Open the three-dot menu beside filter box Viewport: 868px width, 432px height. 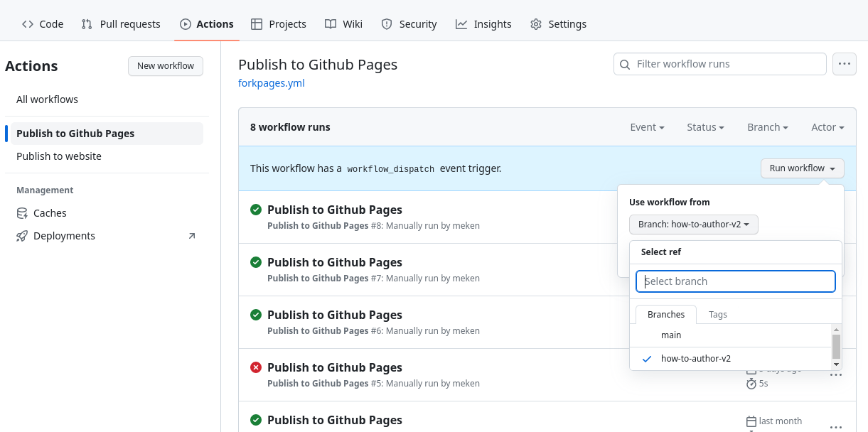844,64
